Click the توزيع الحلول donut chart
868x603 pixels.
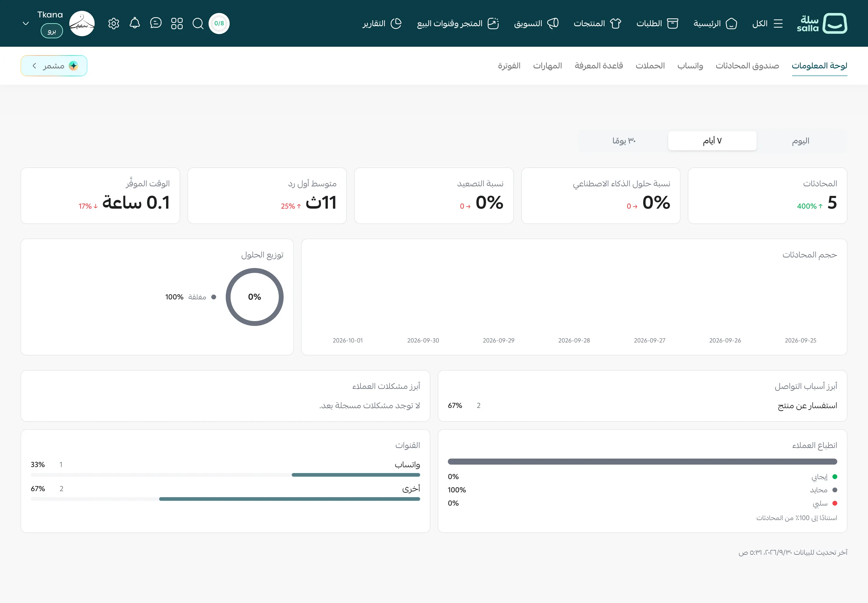pyautogui.click(x=255, y=297)
